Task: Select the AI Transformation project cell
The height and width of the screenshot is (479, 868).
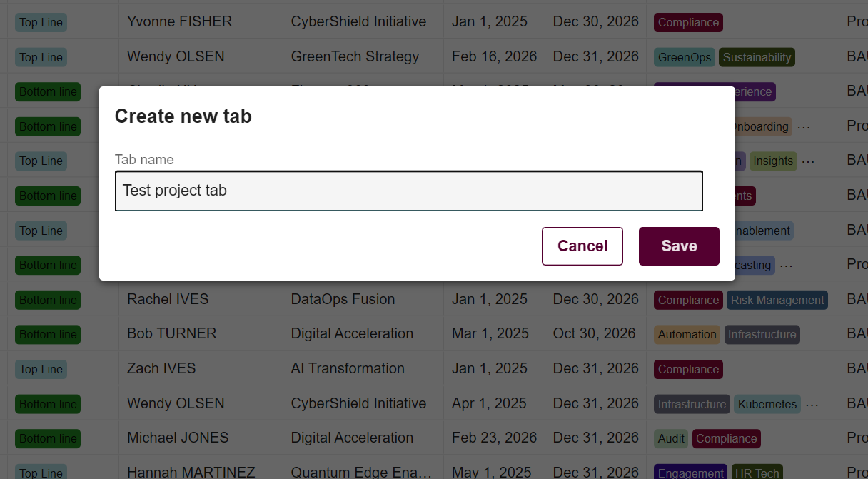Action: [x=348, y=368]
